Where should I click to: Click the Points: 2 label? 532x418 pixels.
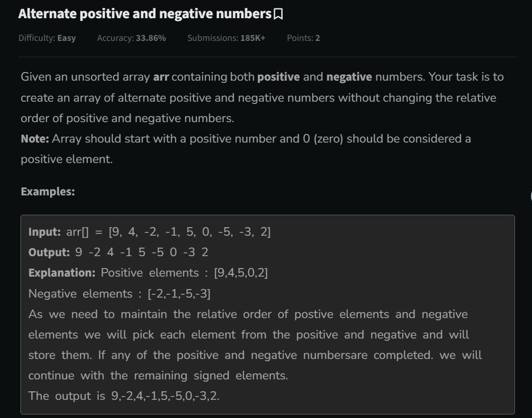click(303, 37)
